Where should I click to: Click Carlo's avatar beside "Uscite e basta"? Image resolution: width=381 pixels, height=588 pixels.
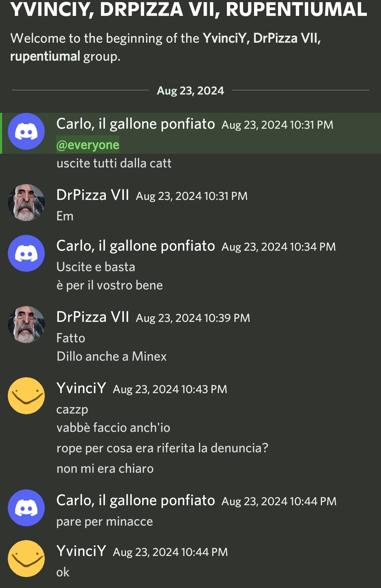(26, 253)
